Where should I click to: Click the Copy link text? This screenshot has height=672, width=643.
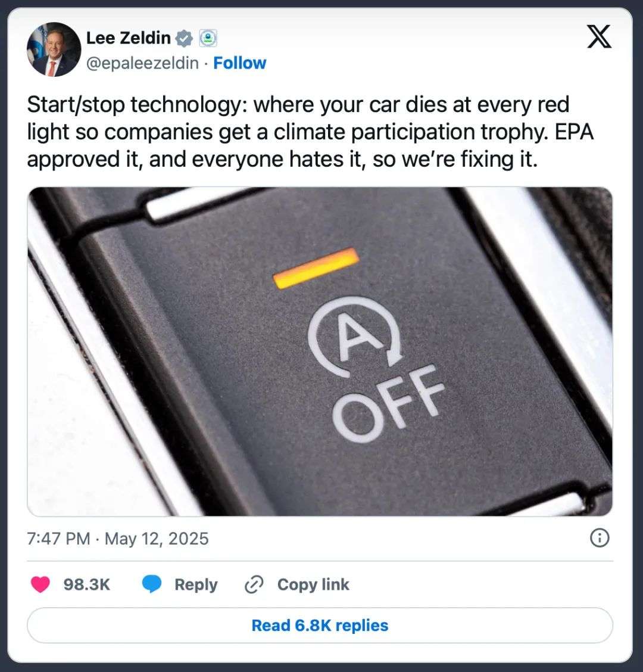coord(313,585)
